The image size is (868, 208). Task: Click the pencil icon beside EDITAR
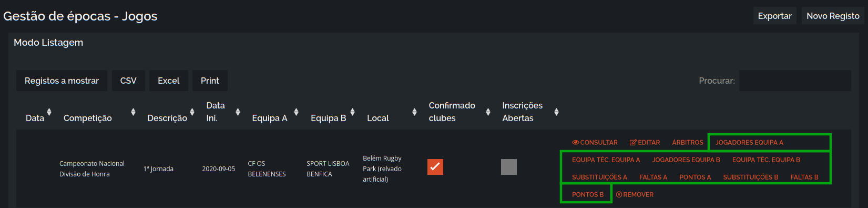pyautogui.click(x=633, y=143)
